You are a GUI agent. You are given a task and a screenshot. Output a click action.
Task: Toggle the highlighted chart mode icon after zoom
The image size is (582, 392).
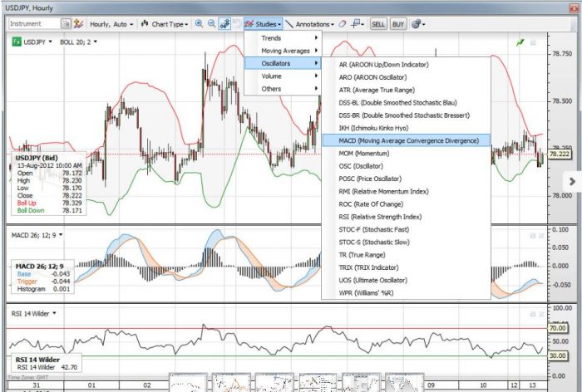click(224, 24)
